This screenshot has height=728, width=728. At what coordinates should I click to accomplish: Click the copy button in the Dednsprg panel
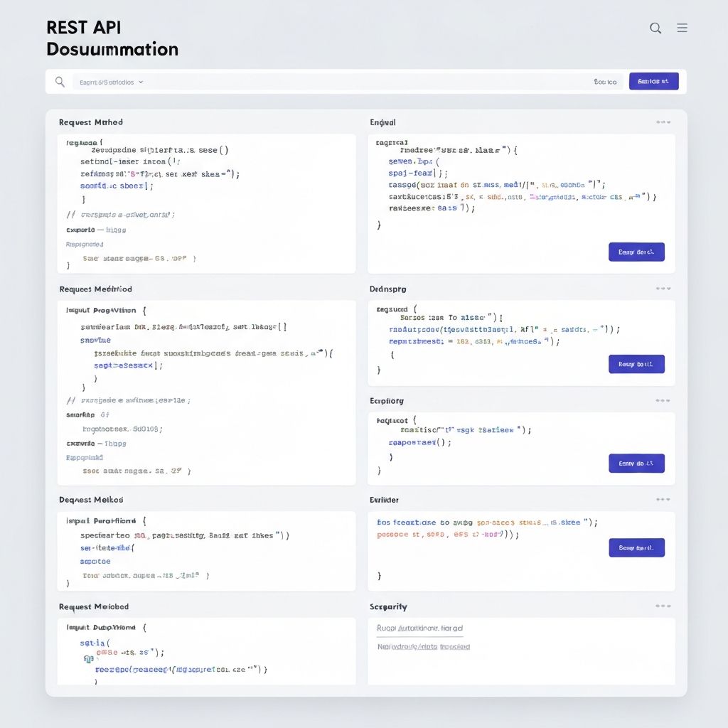tap(636, 364)
